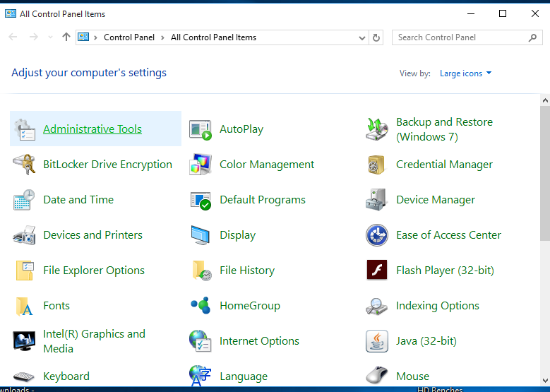Open the Display monitor icon
Viewport: 550px width, 392px height.
[201, 235]
